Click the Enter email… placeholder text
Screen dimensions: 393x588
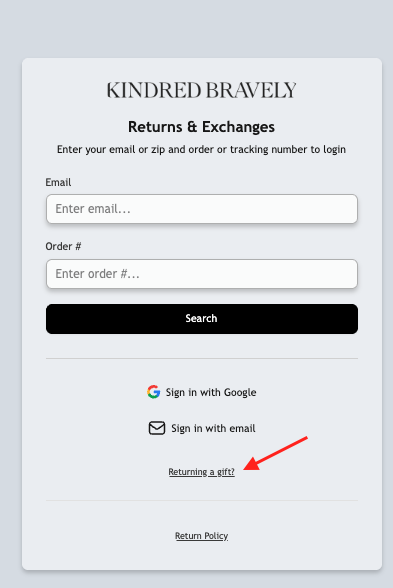(x=93, y=209)
